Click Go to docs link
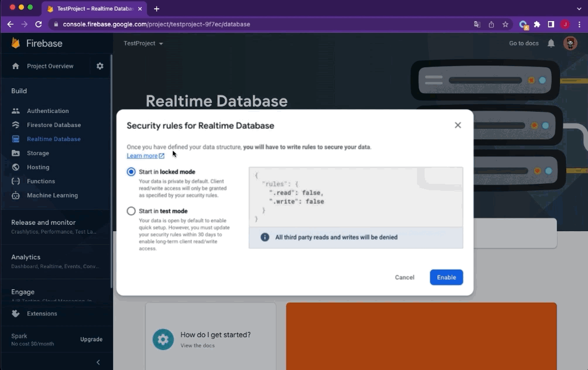Screen dimensions: 588x370 click(x=524, y=43)
